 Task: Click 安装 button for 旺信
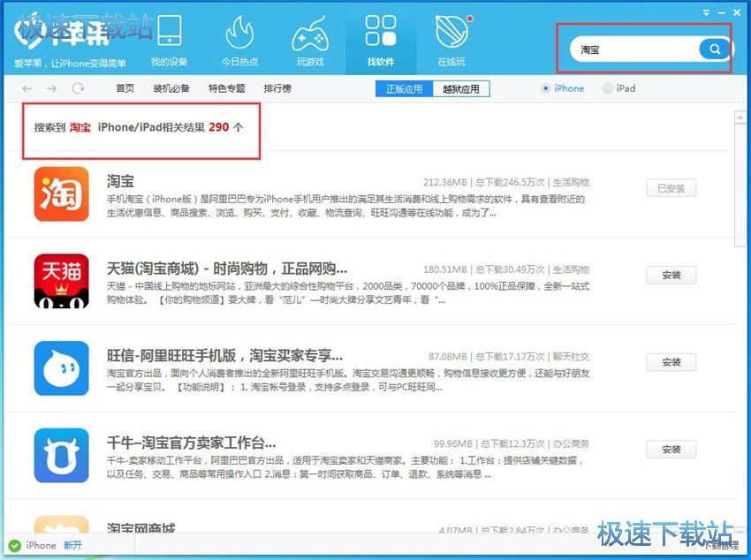point(671,362)
